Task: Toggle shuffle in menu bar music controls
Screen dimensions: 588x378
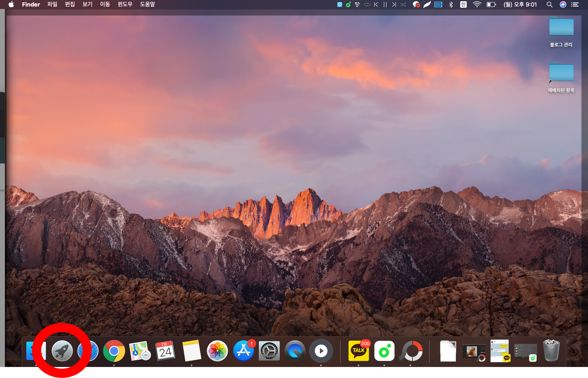Action: (403, 4)
